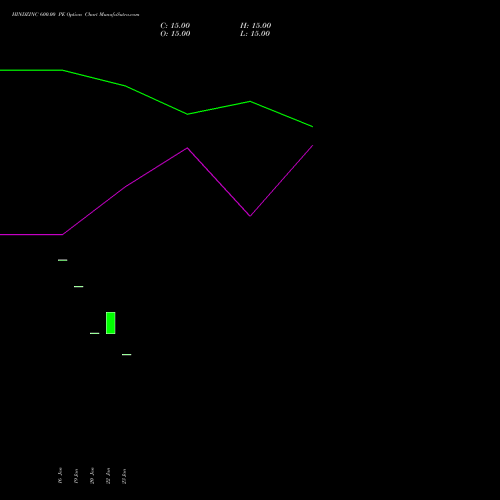Click the 'C: 15.00' close value
Screen dimensions: 500x500
click(175, 25)
